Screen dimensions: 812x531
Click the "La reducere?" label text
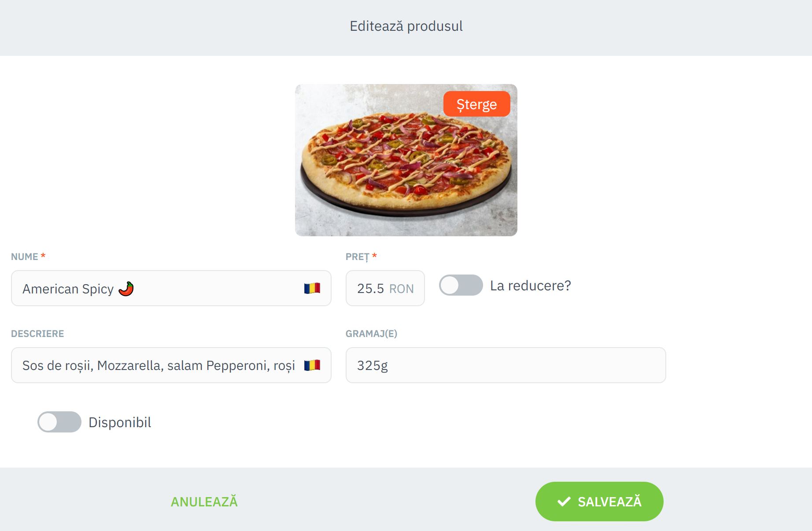[x=530, y=286]
